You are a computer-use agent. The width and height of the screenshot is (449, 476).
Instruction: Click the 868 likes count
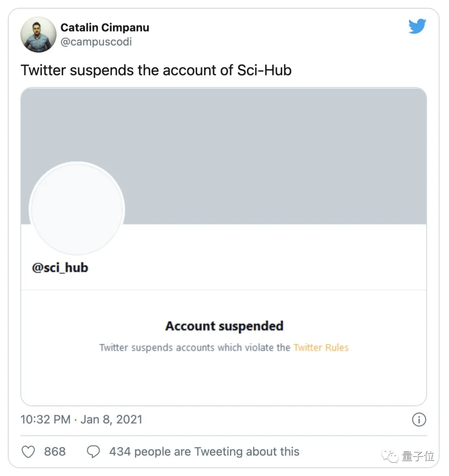click(55, 451)
